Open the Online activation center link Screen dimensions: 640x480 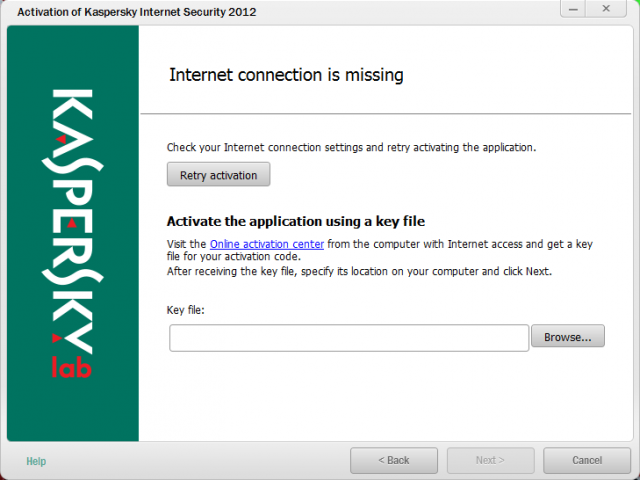click(267, 244)
